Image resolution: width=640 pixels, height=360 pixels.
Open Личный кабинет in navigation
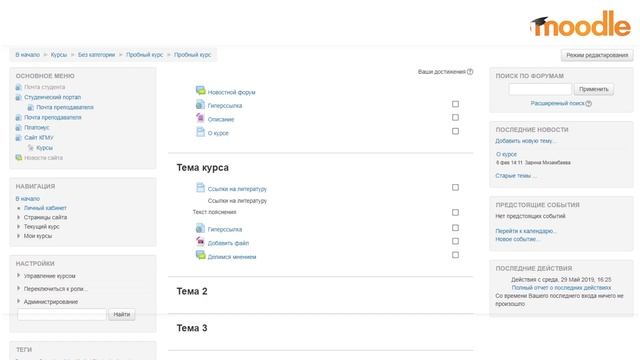45,208
